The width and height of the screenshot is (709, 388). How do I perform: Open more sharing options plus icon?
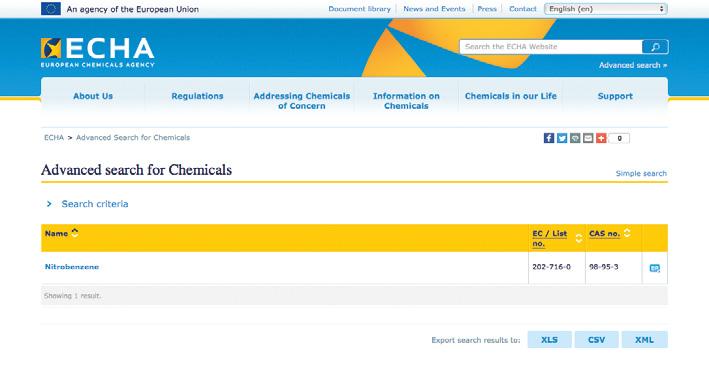click(x=601, y=138)
